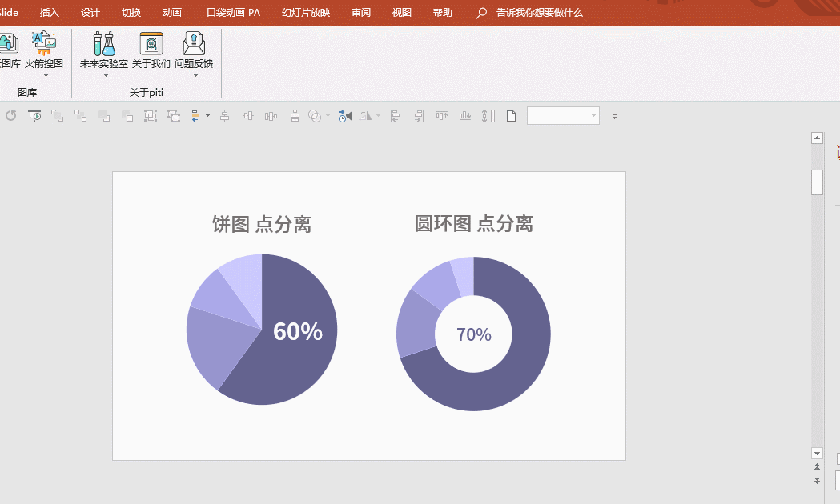The height and width of the screenshot is (504, 840).
Task: Click the distribute horizontally icon
Action: coord(271,115)
